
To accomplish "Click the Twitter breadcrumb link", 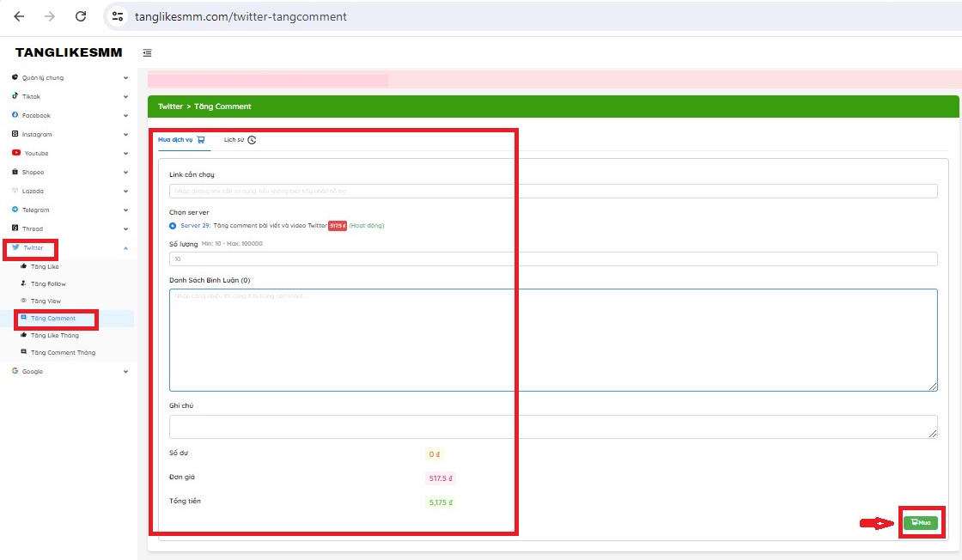I will [171, 107].
